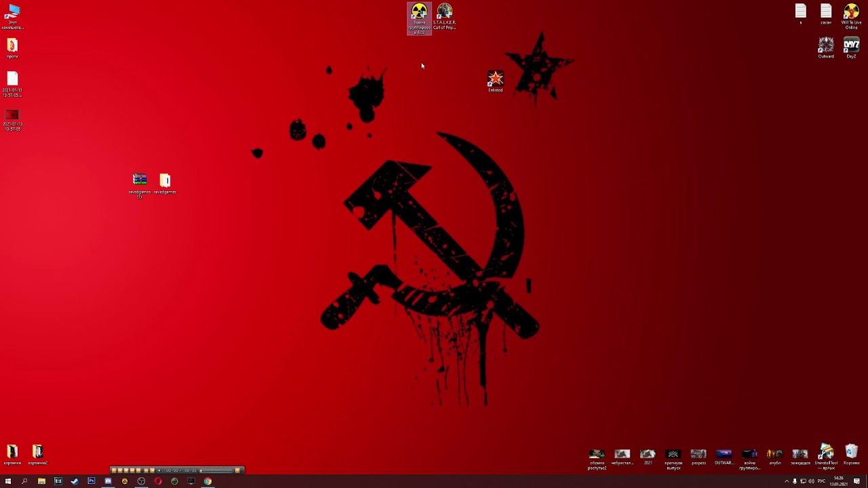
Task: Select the 'корпечки2' folder on the desktop
Action: pyautogui.click(x=38, y=455)
